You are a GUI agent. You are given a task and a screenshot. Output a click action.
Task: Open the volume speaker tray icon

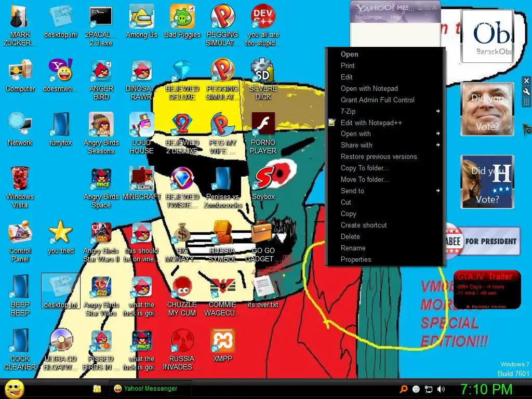pyautogui.click(x=441, y=389)
